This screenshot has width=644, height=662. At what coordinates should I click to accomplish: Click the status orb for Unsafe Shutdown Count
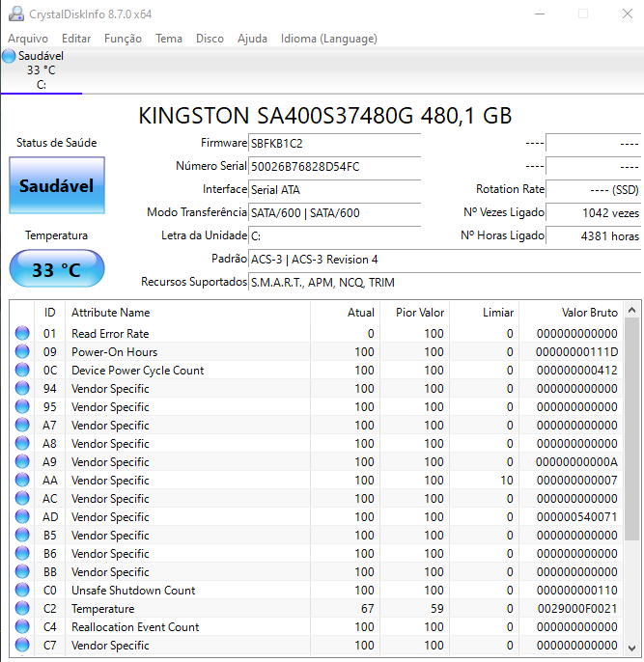22,590
